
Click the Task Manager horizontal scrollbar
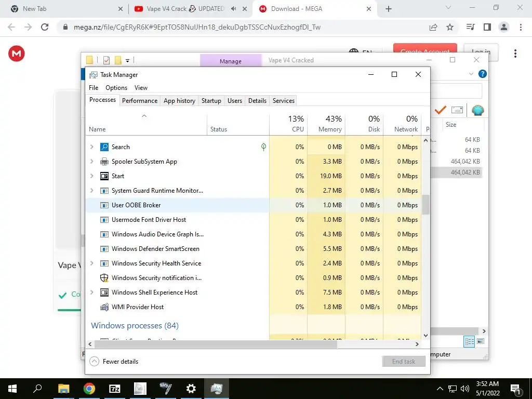pyautogui.click(x=216, y=344)
